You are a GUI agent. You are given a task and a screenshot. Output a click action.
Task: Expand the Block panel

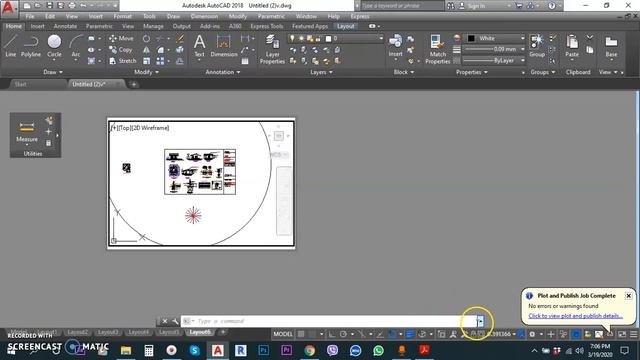(x=404, y=72)
